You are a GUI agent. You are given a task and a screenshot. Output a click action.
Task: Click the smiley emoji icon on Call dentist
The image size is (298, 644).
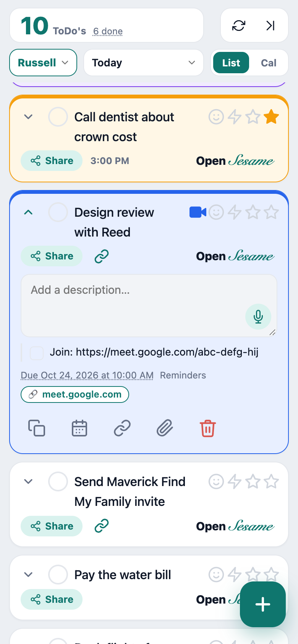pyautogui.click(x=216, y=117)
